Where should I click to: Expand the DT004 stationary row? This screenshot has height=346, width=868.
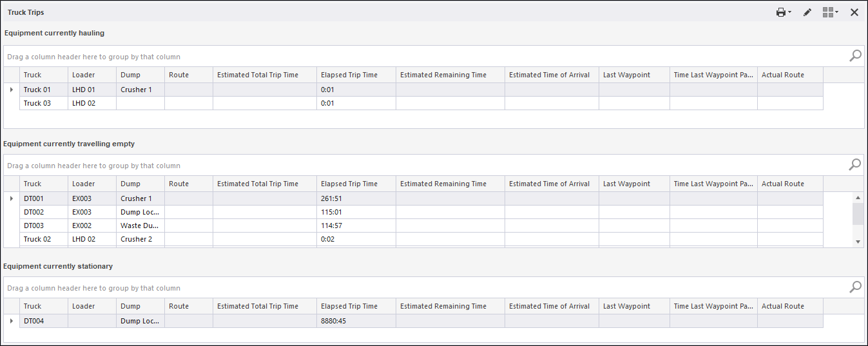click(x=12, y=321)
